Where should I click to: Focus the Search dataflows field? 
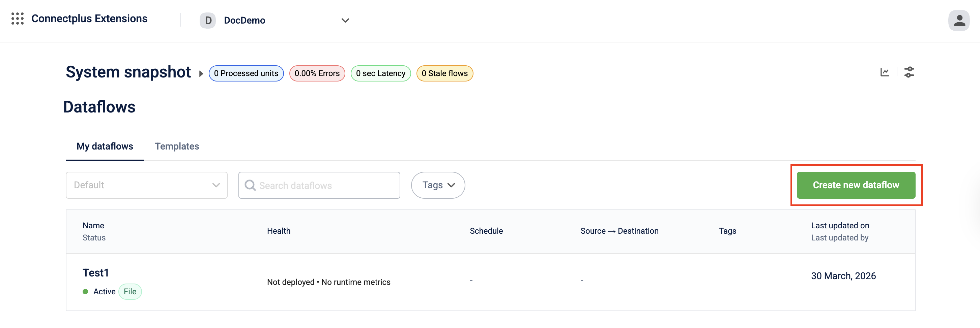(319, 185)
